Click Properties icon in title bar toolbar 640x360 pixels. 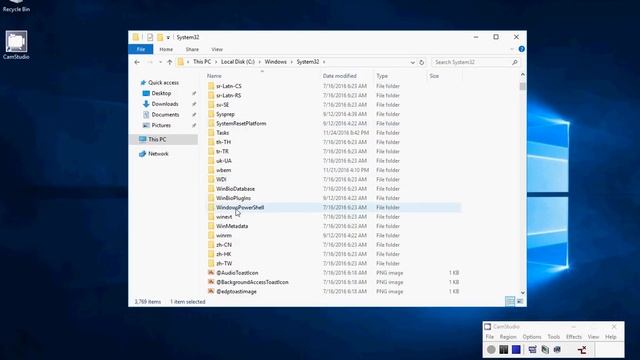[150, 37]
